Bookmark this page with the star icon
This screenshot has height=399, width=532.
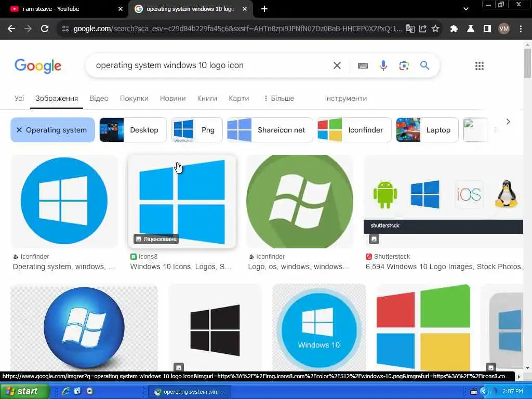435,29
